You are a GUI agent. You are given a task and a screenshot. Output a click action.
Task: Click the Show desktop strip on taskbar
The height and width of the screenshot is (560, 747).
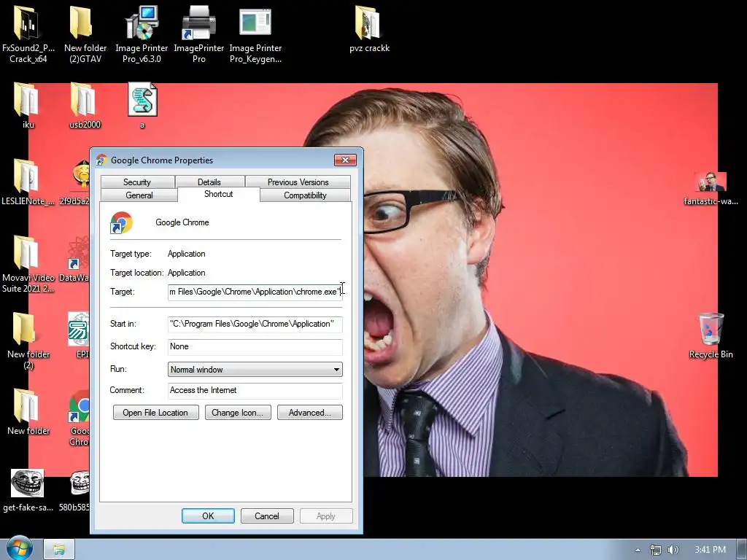(x=742, y=550)
